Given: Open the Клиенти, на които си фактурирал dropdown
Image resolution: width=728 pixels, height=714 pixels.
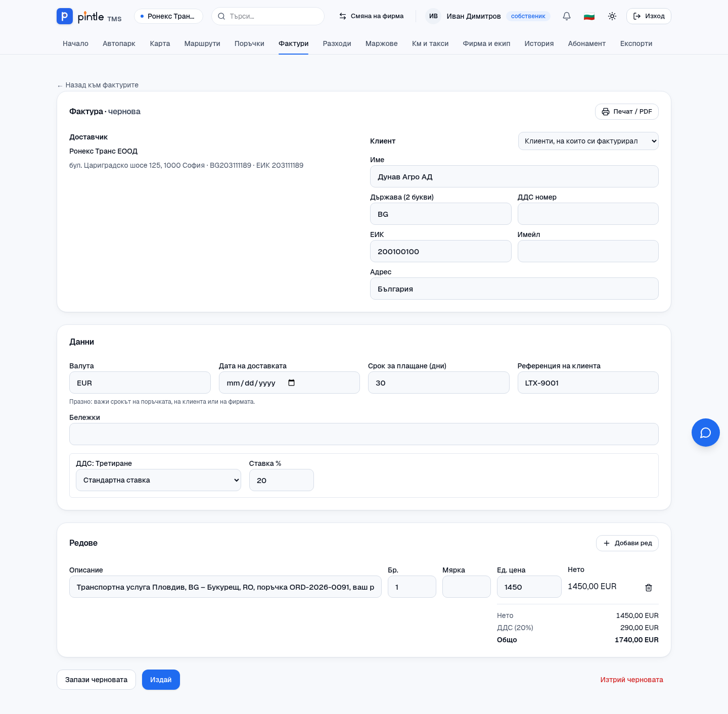Looking at the screenshot, I should [588, 141].
